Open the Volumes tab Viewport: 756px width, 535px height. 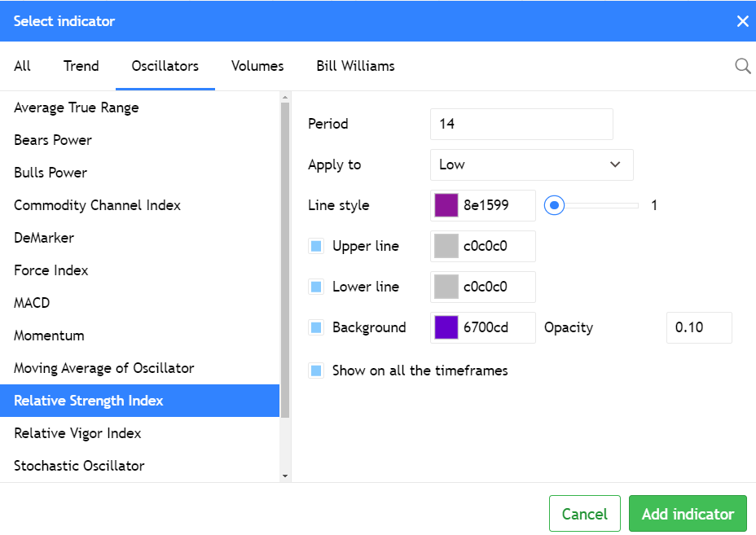(x=257, y=66)
